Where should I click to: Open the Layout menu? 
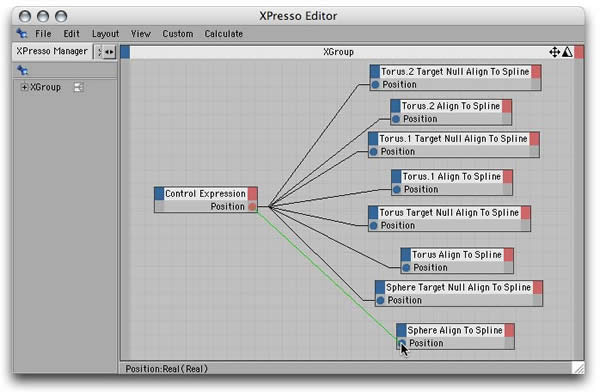(x=105, y=34)
